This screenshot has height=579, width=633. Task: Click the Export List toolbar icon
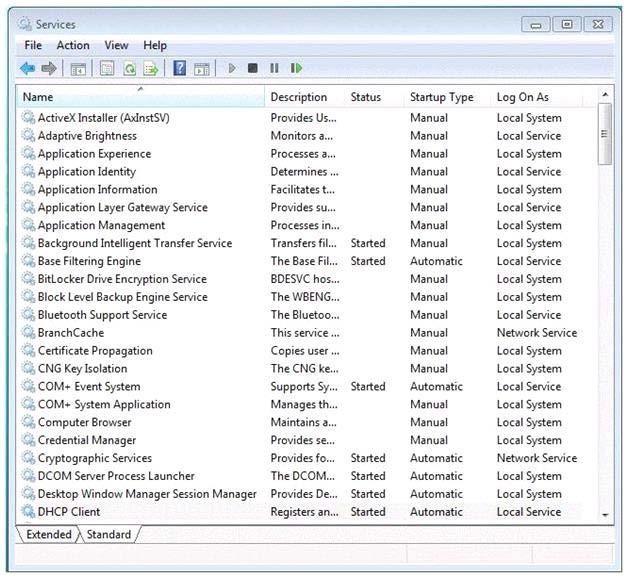pos(151,68)
